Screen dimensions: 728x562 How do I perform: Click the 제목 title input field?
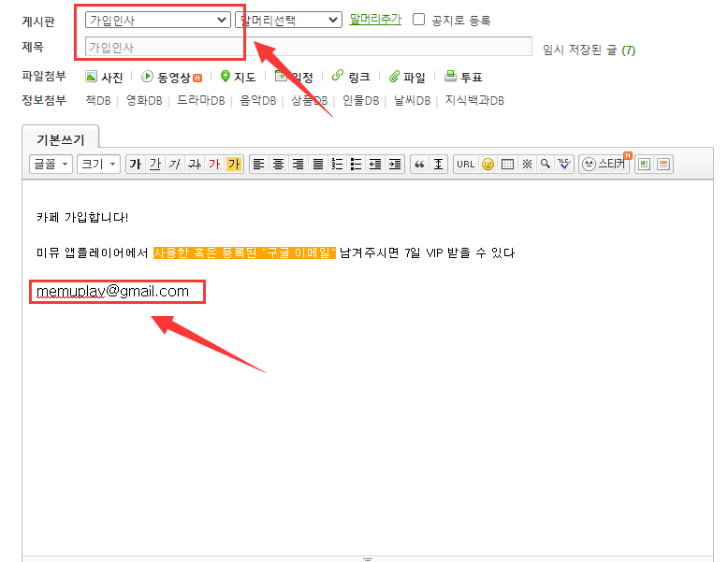(x=308, y=47)
